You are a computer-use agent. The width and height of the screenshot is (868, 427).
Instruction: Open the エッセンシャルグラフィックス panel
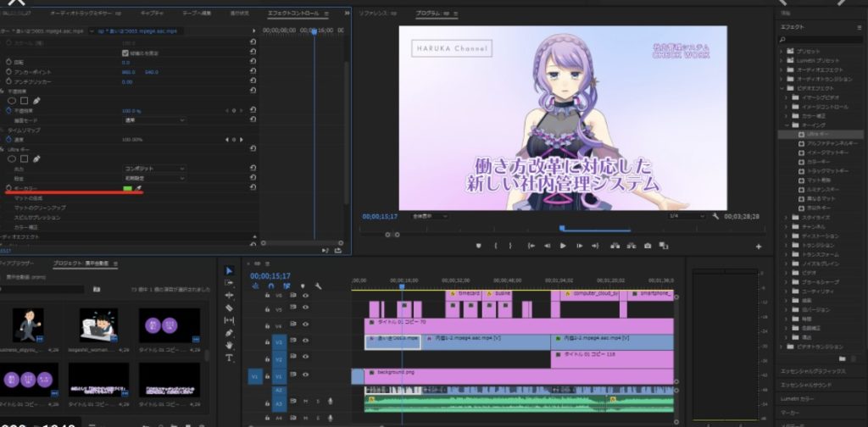813,371
